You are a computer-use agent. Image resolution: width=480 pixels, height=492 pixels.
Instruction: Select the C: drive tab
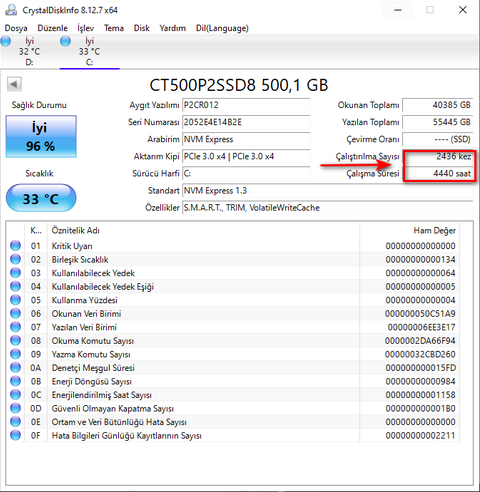coord(89,51)
